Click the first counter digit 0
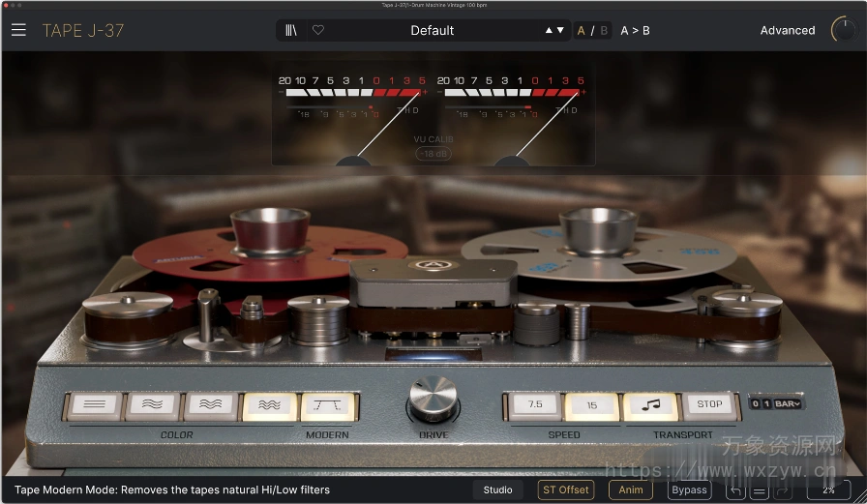The height and width of the screenshot is (504, 867). point(756,403)
